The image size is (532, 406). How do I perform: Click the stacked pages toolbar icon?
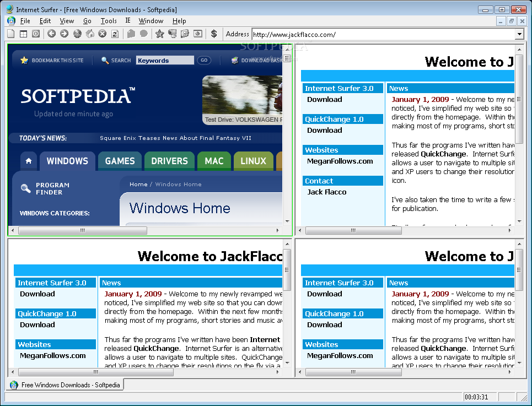click(185, 34)
